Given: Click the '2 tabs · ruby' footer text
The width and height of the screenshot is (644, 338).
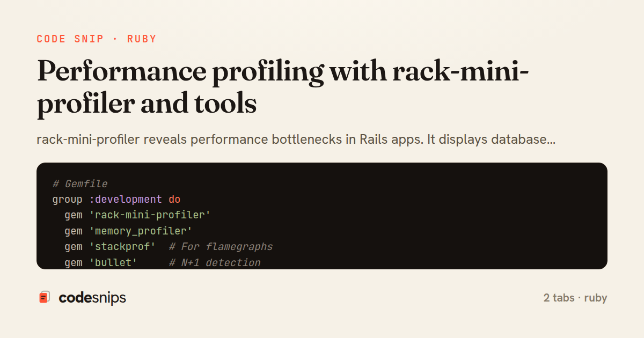Looking at the screenshot, I should tap(575, 298).
